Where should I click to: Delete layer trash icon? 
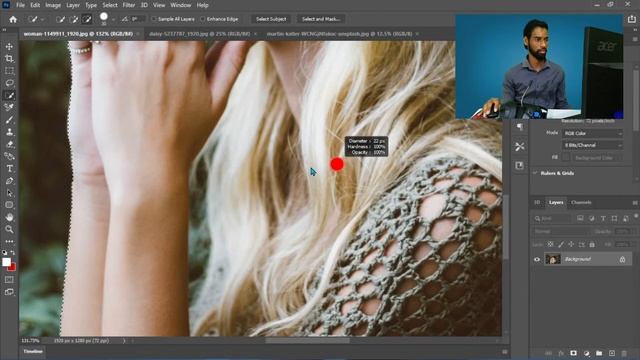point(624,353)
